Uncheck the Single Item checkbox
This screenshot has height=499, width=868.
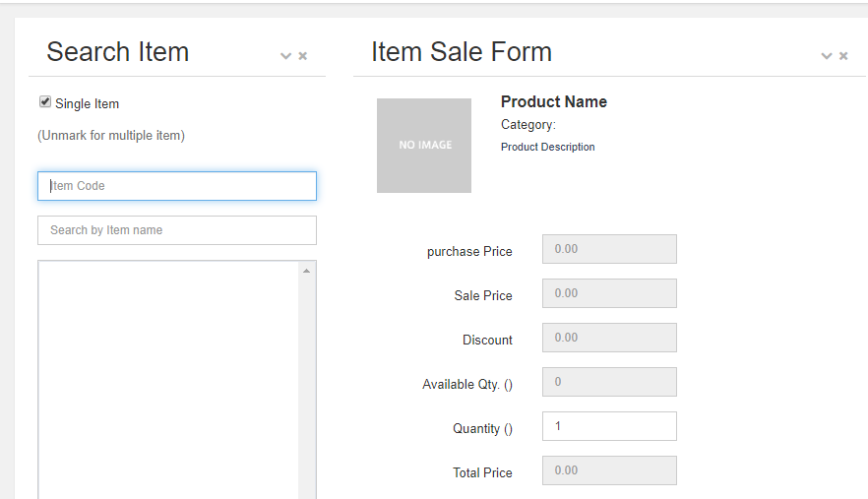[45, 102]
